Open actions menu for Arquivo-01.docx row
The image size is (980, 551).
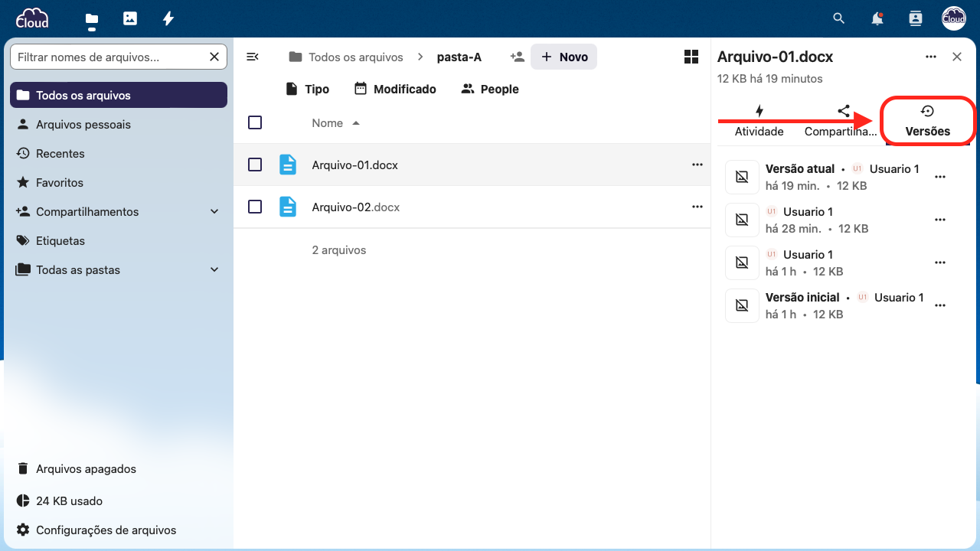(x=697, y=165)
